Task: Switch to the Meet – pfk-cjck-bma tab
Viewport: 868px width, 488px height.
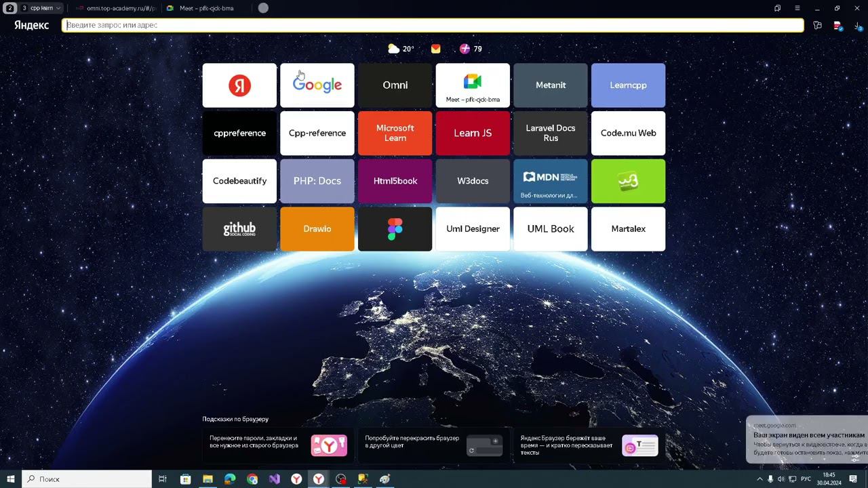Action: [x=206, y=8]
